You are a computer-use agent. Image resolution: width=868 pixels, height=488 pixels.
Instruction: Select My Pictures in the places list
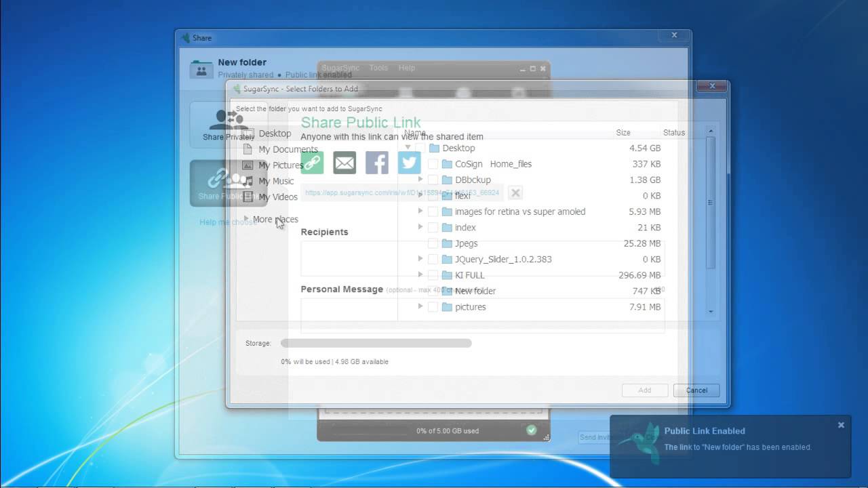tap(273, 165)
